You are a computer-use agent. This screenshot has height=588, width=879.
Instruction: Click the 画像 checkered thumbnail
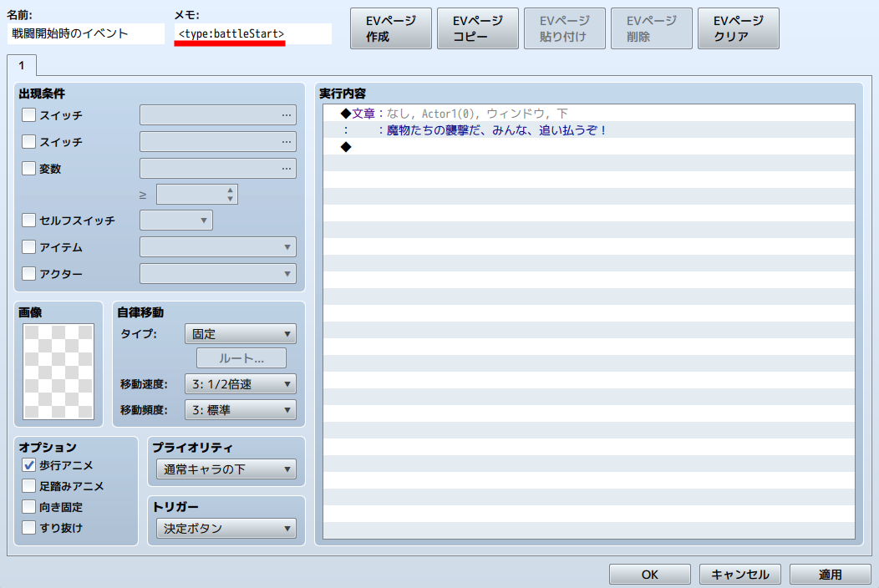tap(58, 372)
